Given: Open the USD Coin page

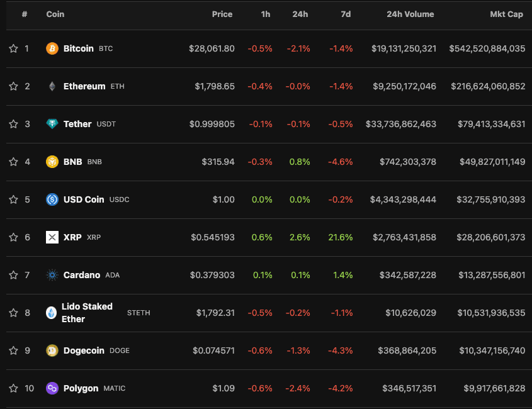Looking at the screenshot, I should (84, 199).
